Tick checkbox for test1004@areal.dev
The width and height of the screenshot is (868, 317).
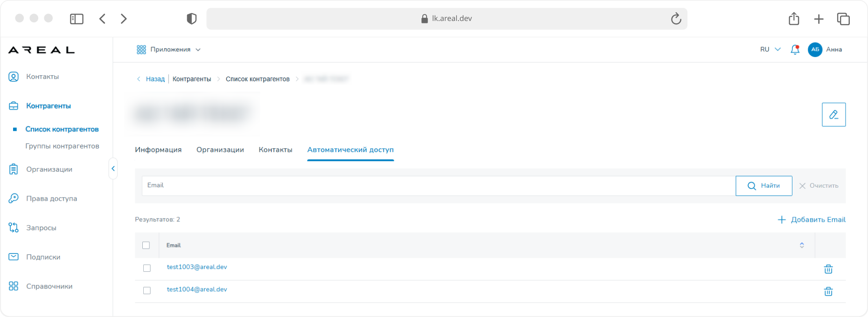(147, 290)
